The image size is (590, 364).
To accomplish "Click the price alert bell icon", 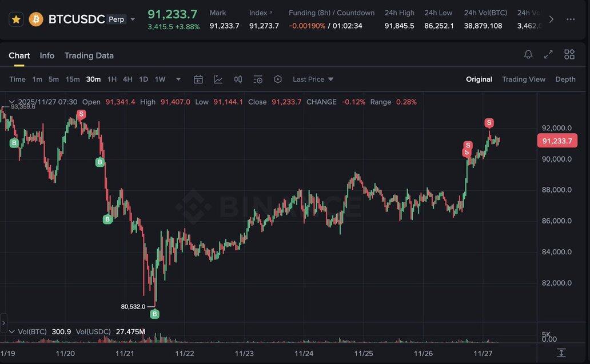I will click(528, 54).
